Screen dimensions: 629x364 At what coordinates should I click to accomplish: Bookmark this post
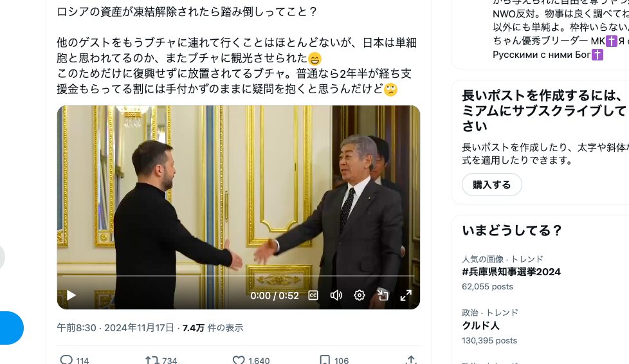coord(325,360)
